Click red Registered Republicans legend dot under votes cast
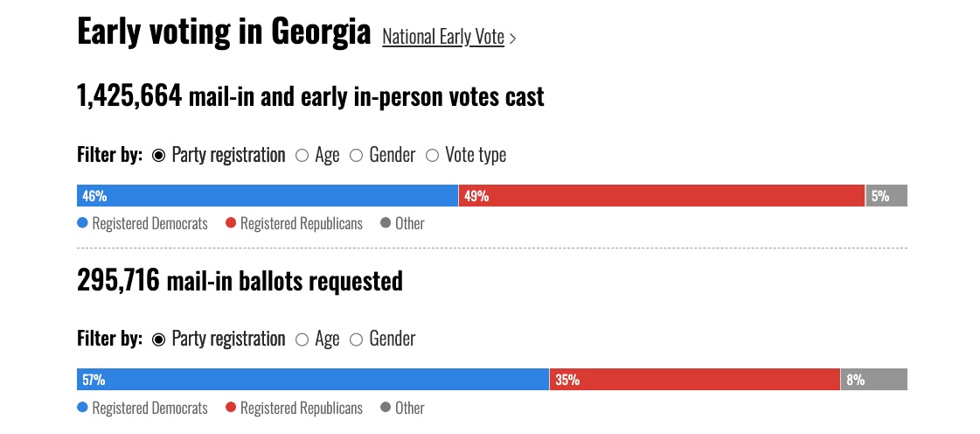Viewport: 980px width, 434px height. [x=231, y=223]
